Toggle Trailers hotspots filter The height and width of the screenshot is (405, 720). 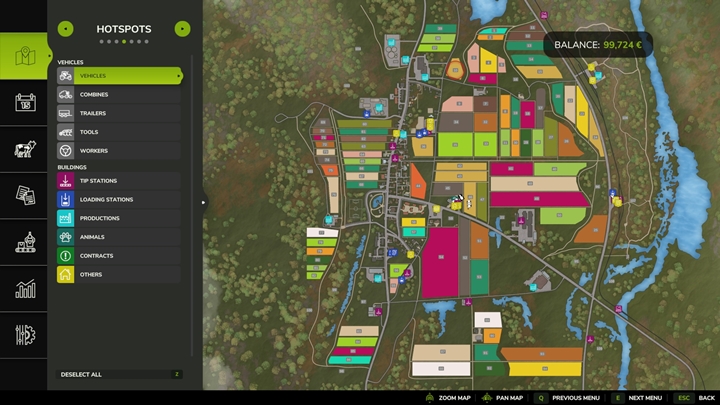tap(119, 113)
